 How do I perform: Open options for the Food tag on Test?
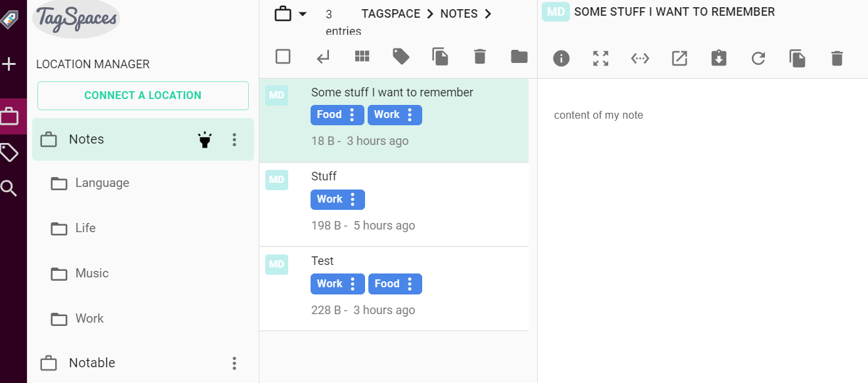(x=410, y=283)
